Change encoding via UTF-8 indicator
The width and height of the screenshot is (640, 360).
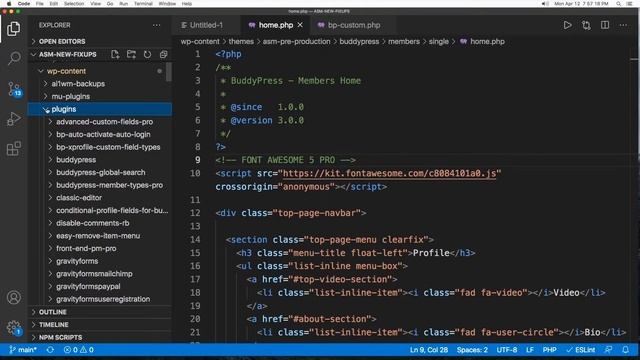click(507, 350)
